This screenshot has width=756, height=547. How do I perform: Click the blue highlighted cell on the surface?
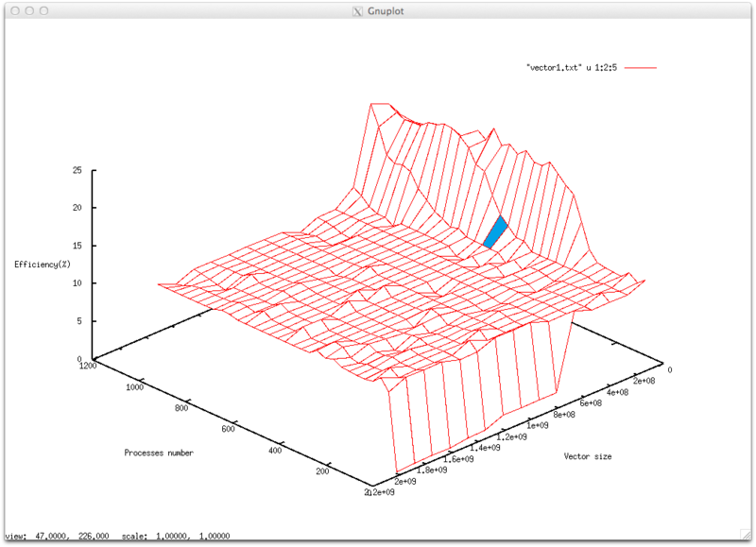[495, 232]
